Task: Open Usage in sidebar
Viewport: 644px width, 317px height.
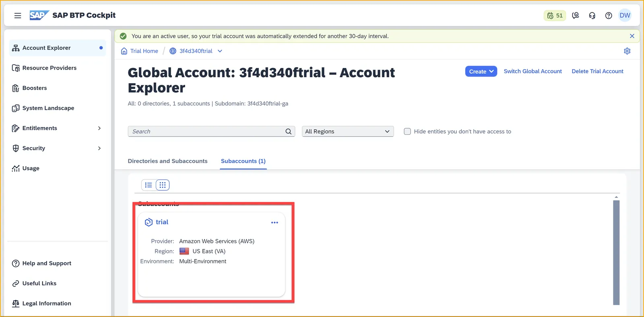Action: click(58, 169)
